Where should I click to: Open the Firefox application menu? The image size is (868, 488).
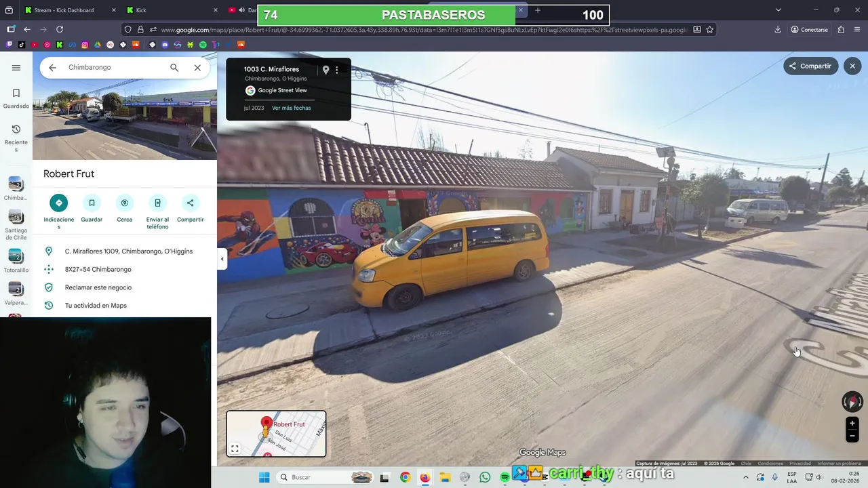point(858,30)
